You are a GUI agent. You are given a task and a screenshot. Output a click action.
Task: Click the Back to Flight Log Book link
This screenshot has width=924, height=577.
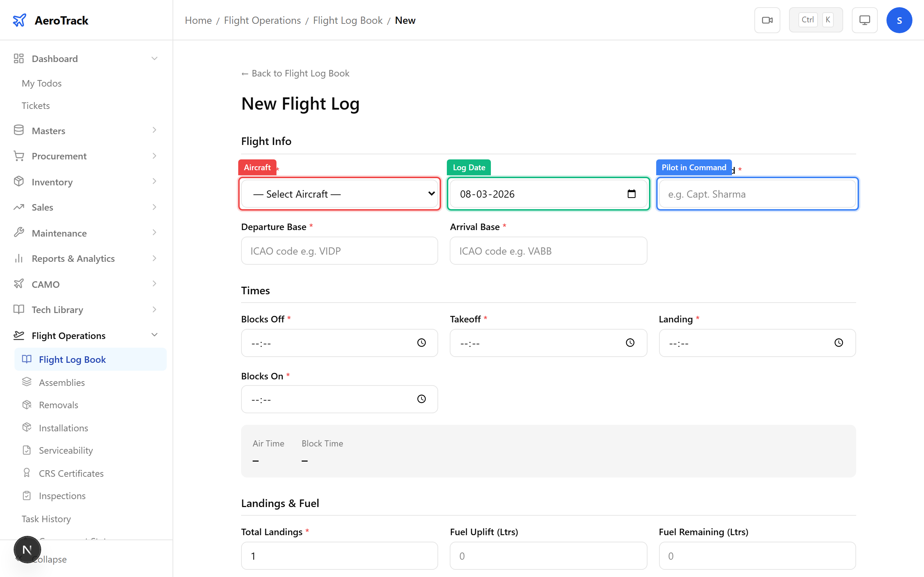tap(295, 73)
